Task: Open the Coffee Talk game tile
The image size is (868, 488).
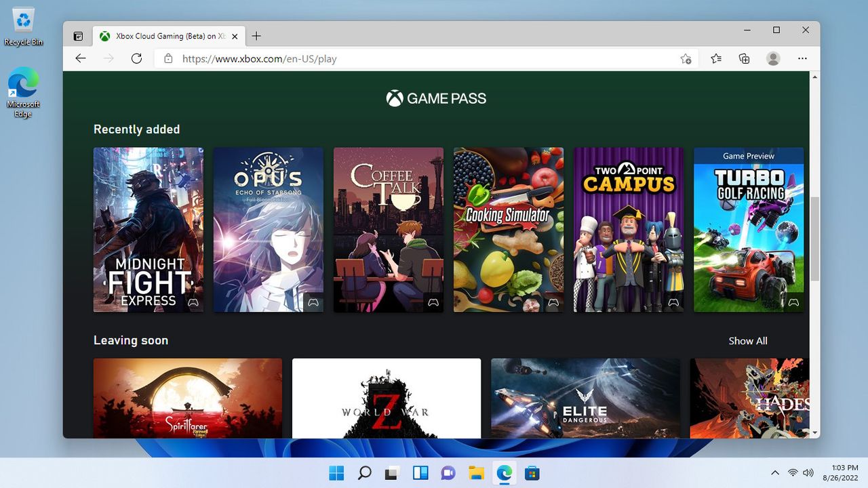Action: pyautogui.click(x=389, y=230)
